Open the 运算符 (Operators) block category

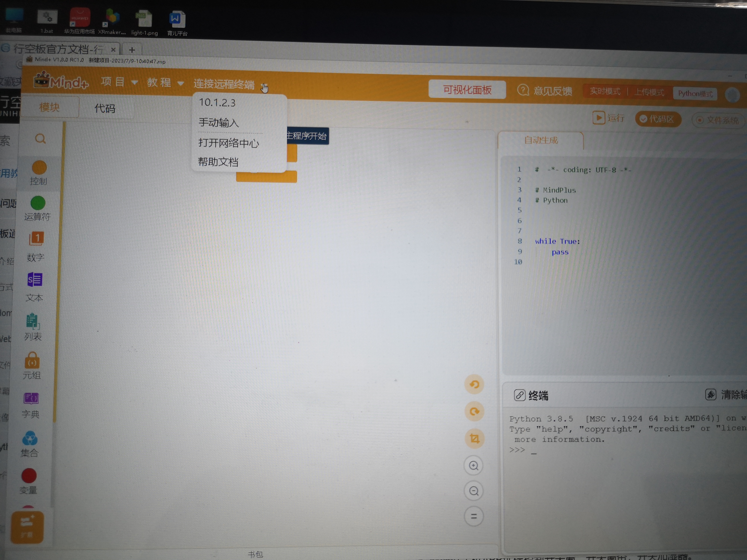37,209
